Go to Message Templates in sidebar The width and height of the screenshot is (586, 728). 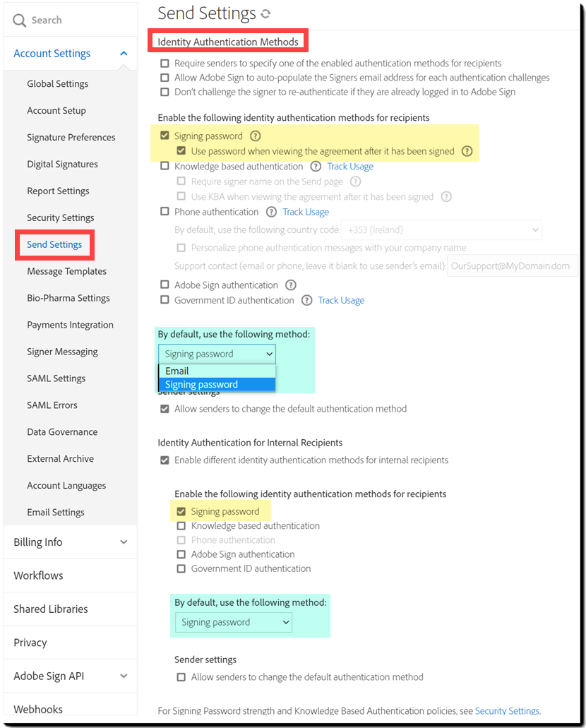[66, 271]
